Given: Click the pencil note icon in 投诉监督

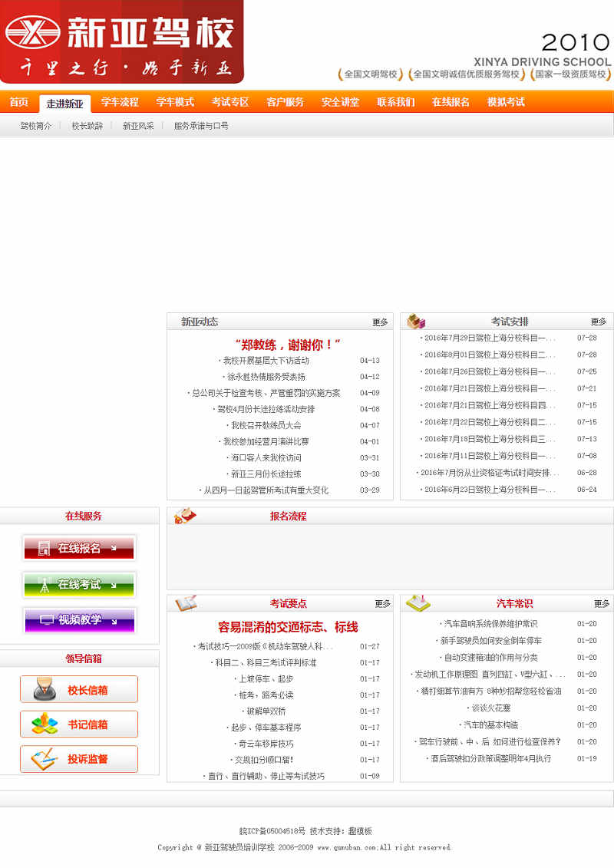Looking at the screenshot, I should coord(45,759).
